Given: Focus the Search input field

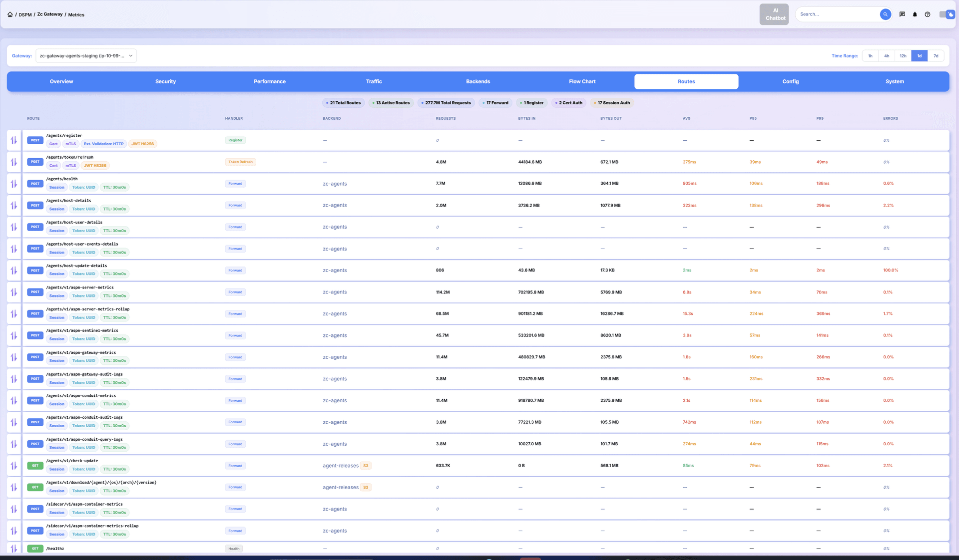Looking at the screenshot, I should click(838, 14).
